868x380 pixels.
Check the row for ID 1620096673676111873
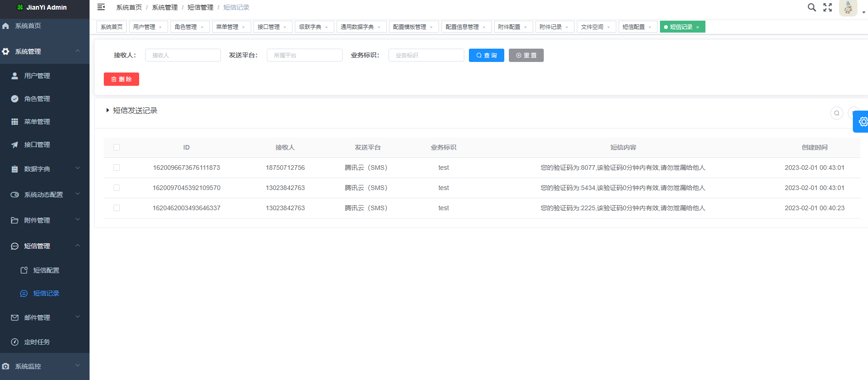click(117, 168)
